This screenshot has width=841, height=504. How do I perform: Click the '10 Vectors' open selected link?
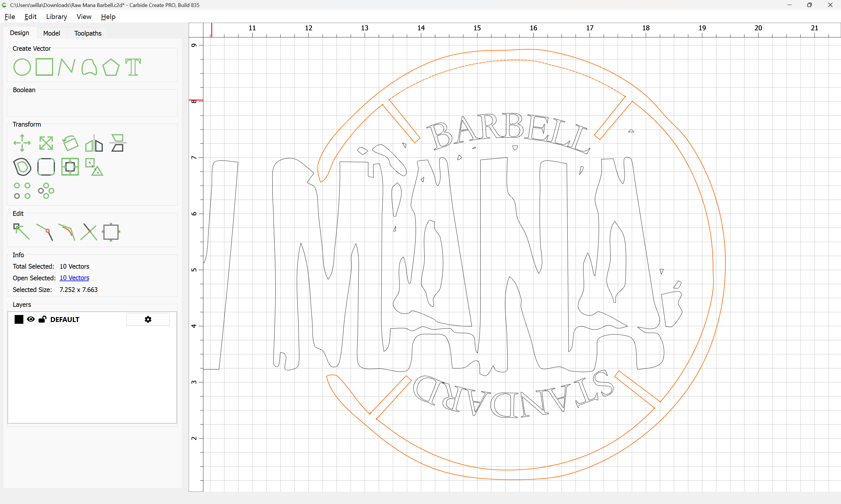coord(74,278)
